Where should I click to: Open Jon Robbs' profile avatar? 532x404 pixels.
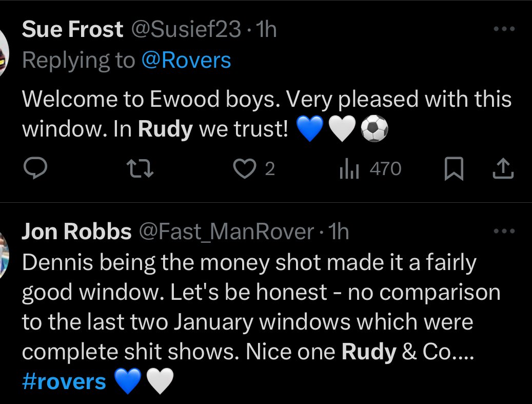(x=4, y=255)
